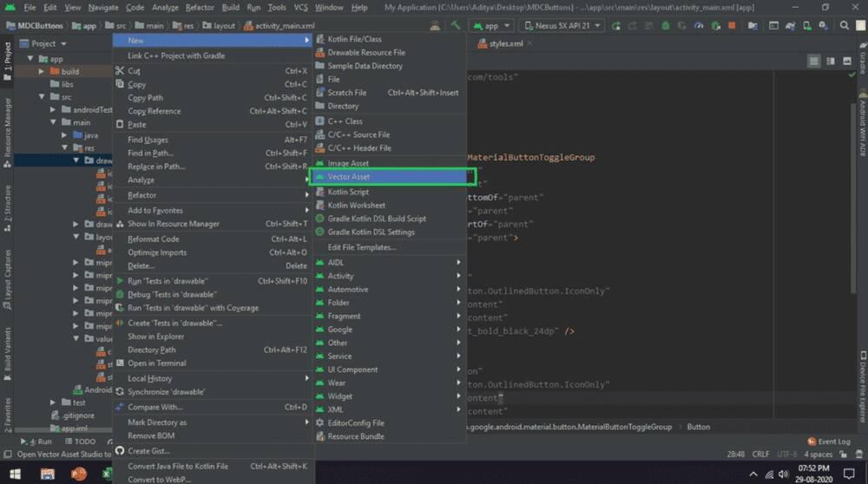
Task: Click Reformat Code in context menu
Action: (x=213, y=239)
